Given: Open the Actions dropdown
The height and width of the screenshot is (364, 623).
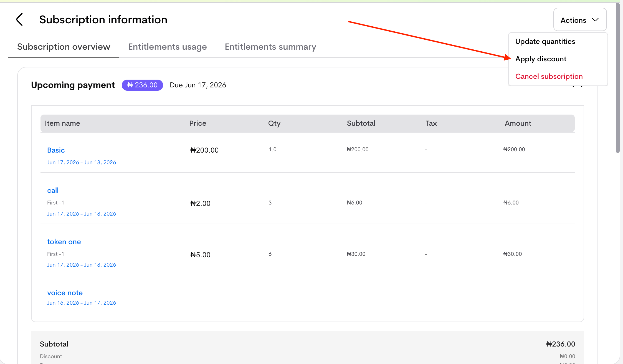Looking at the screenshot, I should tap(580, 20).
